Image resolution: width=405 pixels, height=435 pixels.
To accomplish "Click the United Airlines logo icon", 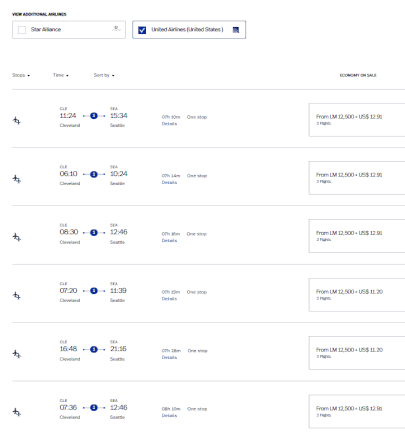I will click(236, 30).
